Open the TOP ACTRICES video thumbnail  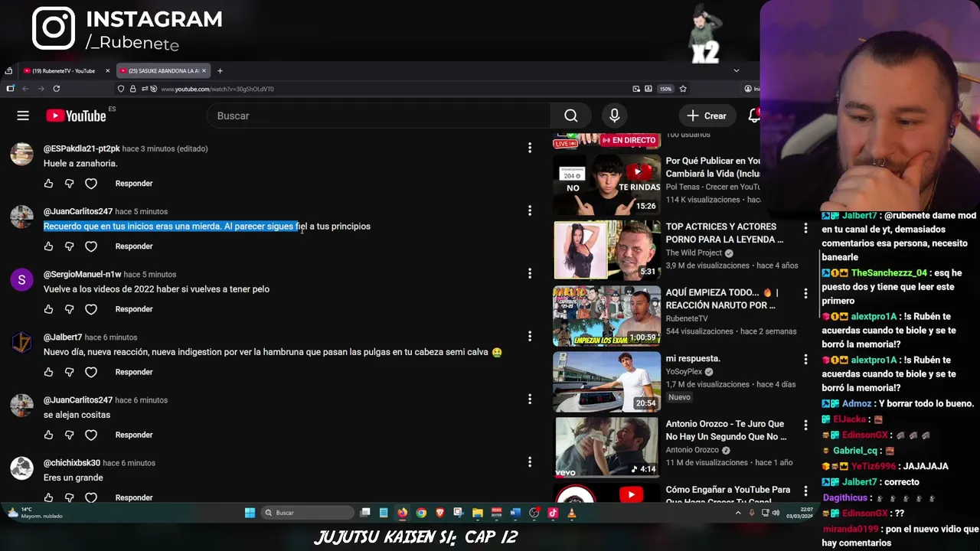coord(606,249)
